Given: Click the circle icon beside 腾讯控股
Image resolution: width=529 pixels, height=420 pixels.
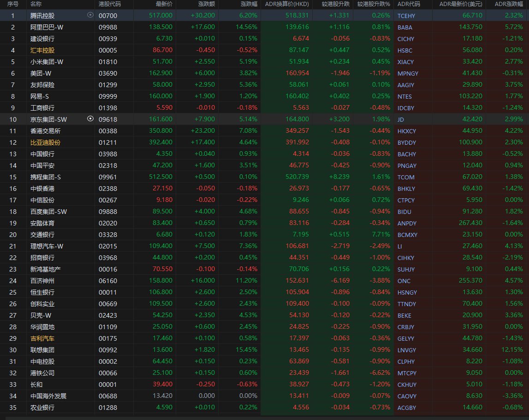Looking at the screenshot, I should click(x=90, y=15).
